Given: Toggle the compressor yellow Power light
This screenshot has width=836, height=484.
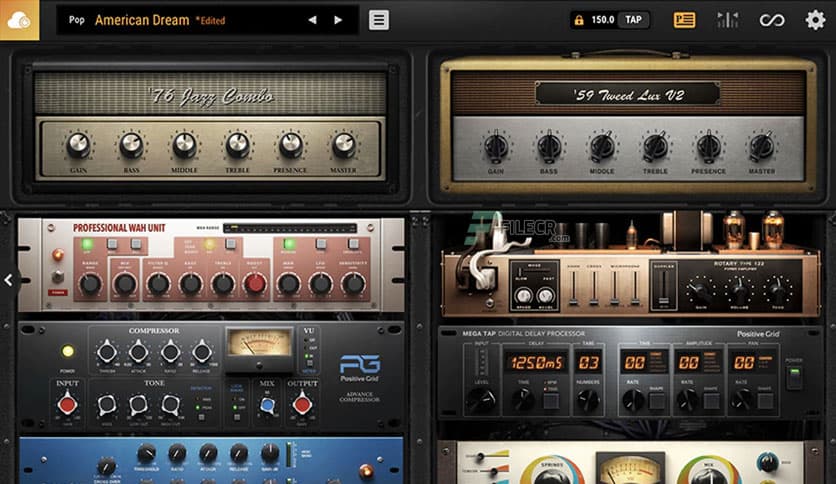Looking at the screenshot, I should (x=68, y=351).
